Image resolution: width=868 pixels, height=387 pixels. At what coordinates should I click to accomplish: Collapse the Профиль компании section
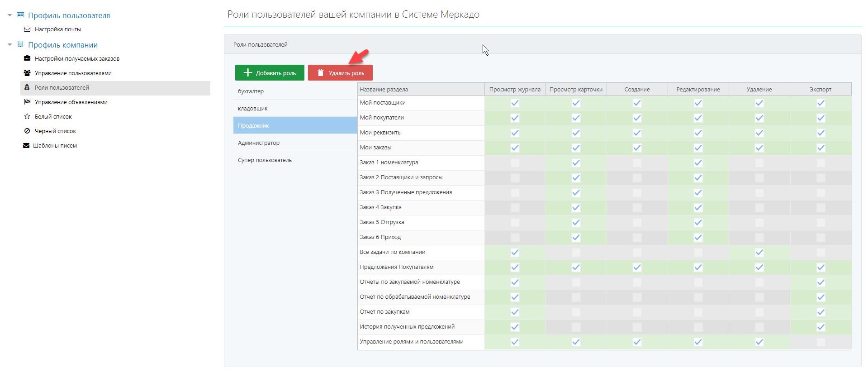point(9,45)
